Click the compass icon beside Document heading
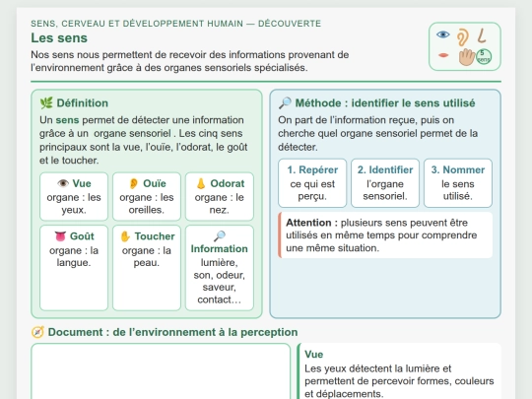 (x=37, y=332)
